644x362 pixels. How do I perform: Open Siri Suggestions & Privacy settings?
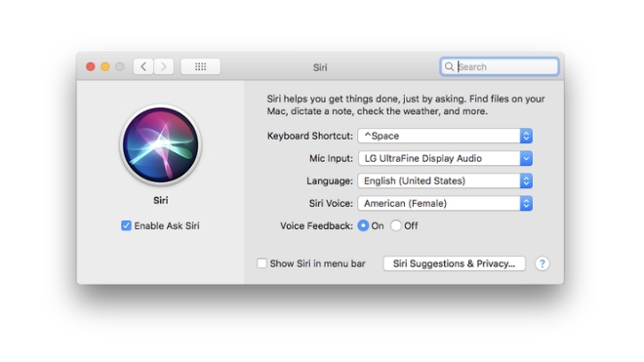coord(455,263)
